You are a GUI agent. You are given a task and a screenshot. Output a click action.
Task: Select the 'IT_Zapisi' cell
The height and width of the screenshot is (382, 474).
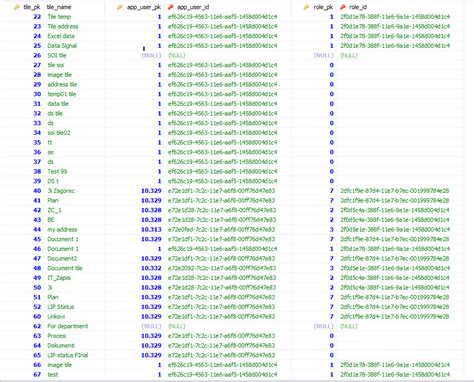59,278
